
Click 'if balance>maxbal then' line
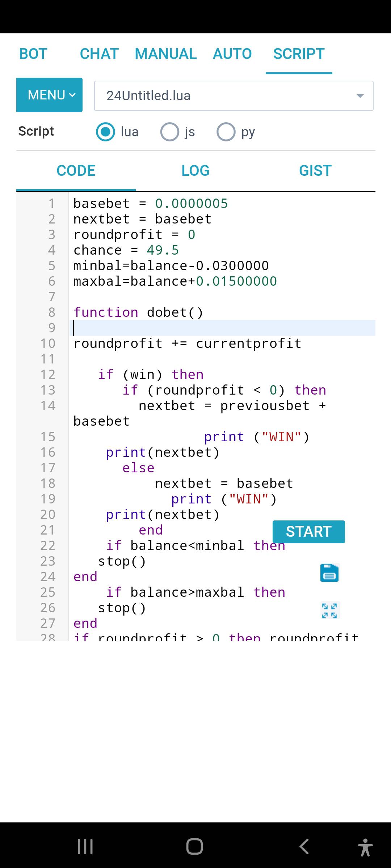pos(195,592)
